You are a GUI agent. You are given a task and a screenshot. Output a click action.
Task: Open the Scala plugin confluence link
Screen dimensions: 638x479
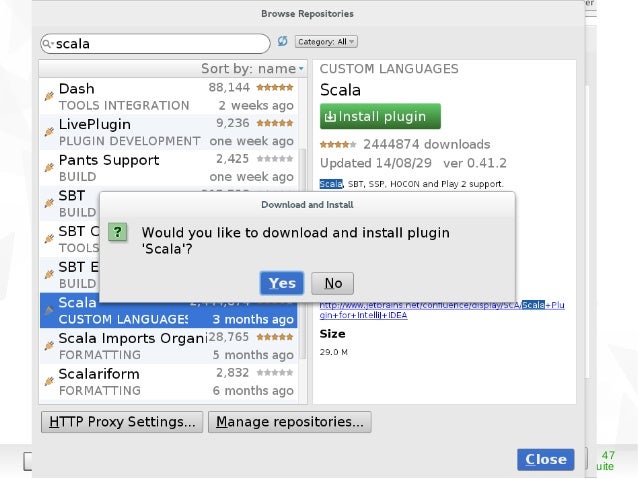pos(442,310)
